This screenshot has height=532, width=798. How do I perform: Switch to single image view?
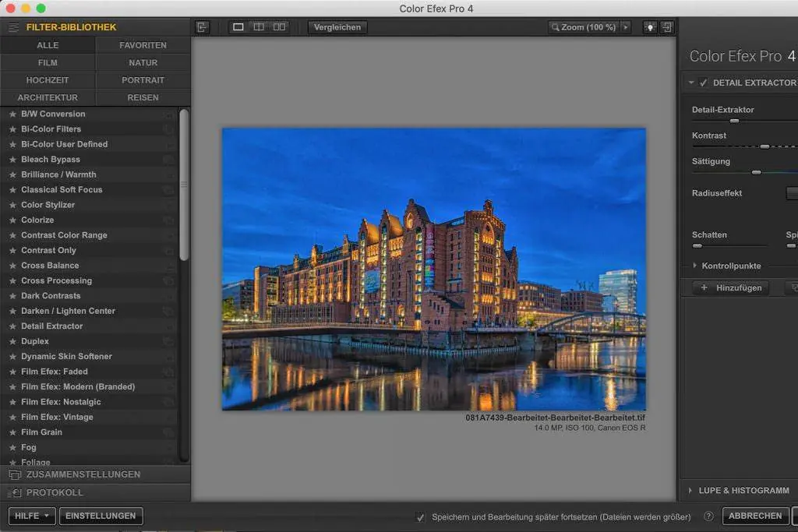[x=238, y=27]
